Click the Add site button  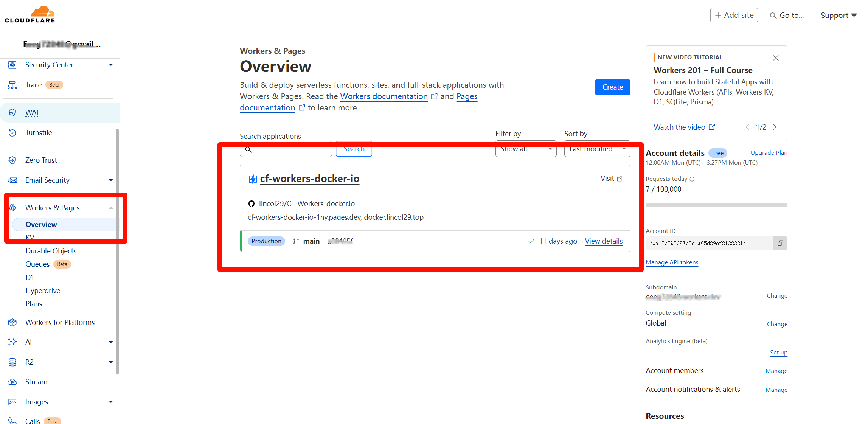pos(733,15)
